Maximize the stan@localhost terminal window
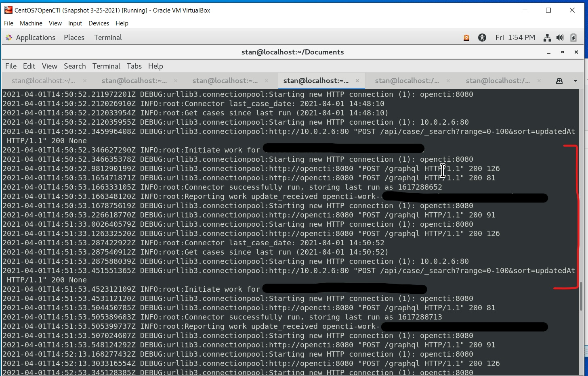The image size is (588, 376). click(x=563, y=52)
